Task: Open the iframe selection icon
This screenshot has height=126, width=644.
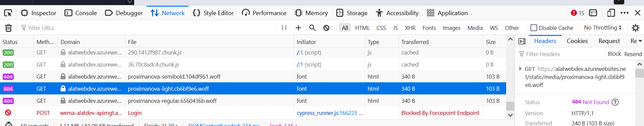Action: [x=593, y=13]
